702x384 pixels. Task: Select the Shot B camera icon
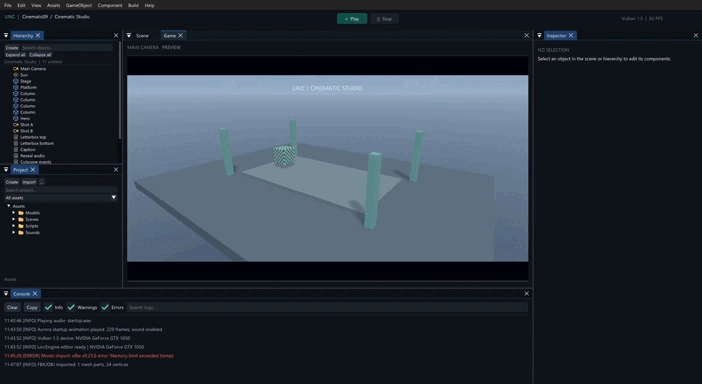16,131
